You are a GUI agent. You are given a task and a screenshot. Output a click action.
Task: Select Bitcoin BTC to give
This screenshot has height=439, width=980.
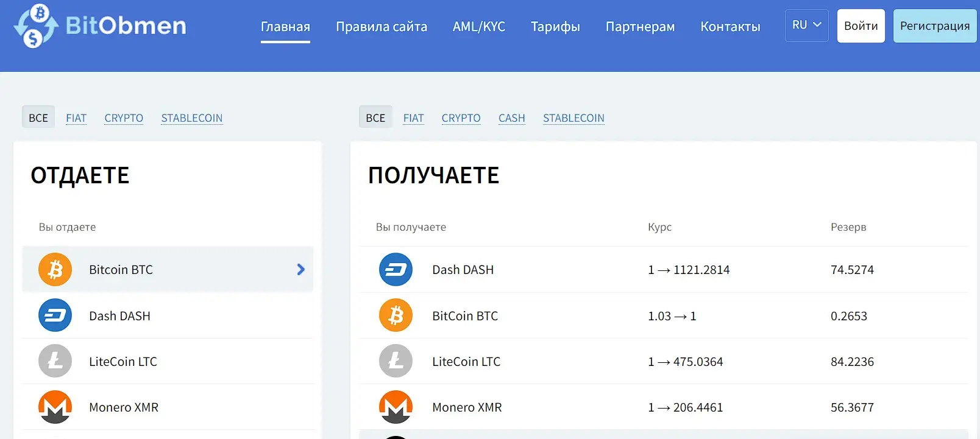[x=168, y=269]
